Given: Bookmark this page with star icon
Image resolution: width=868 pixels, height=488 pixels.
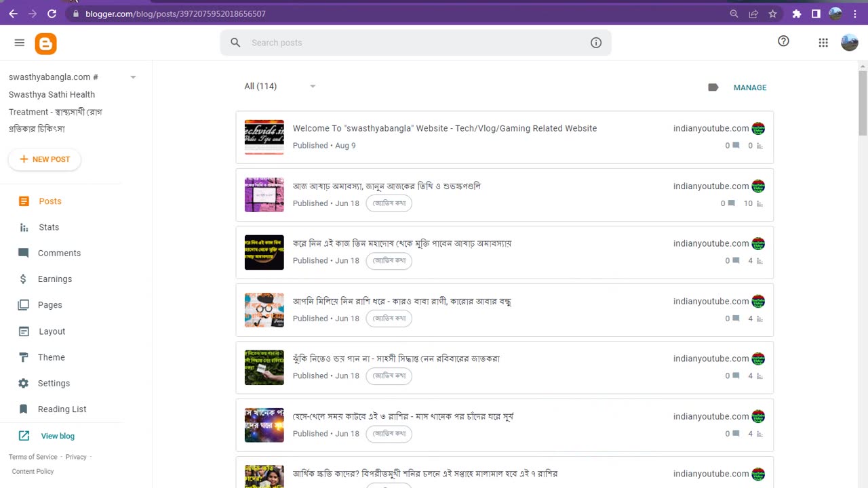Looking at the screenshot, I should click(772, 14).
